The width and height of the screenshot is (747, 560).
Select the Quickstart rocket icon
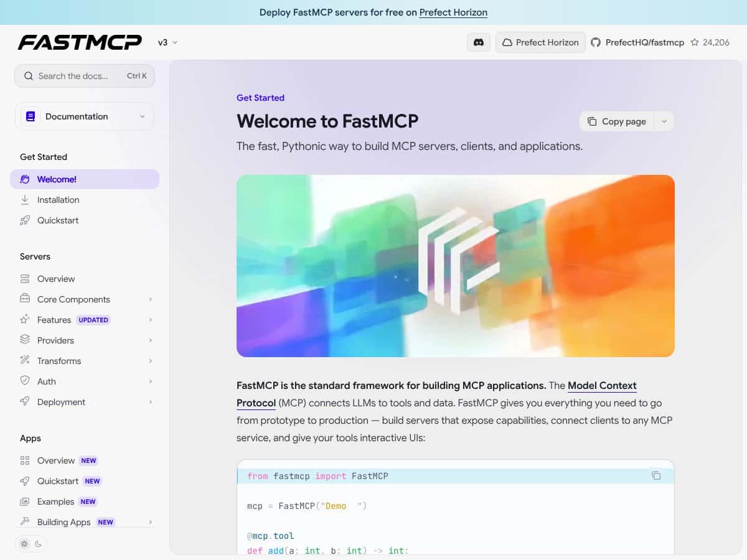click(x=25, y=220)
